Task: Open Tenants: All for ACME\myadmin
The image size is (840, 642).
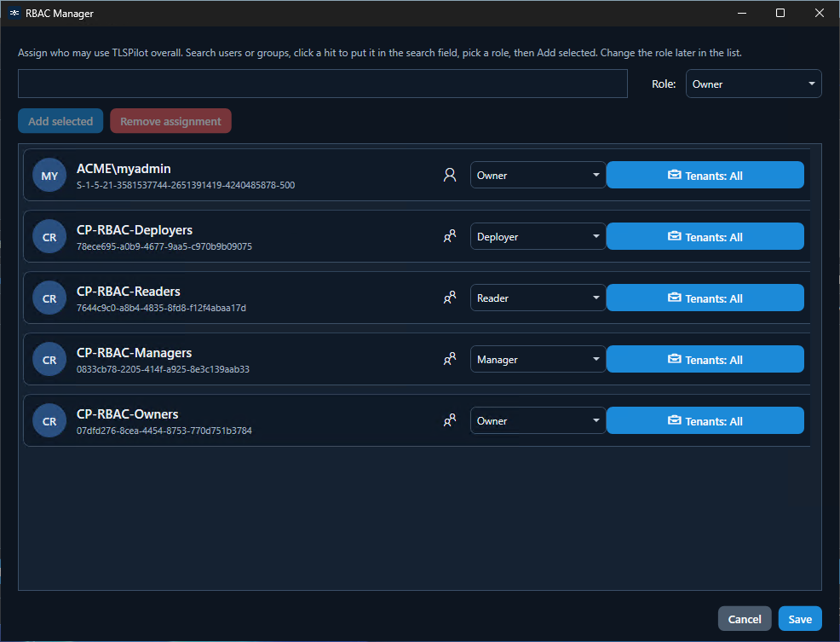Action: (705, 175)
